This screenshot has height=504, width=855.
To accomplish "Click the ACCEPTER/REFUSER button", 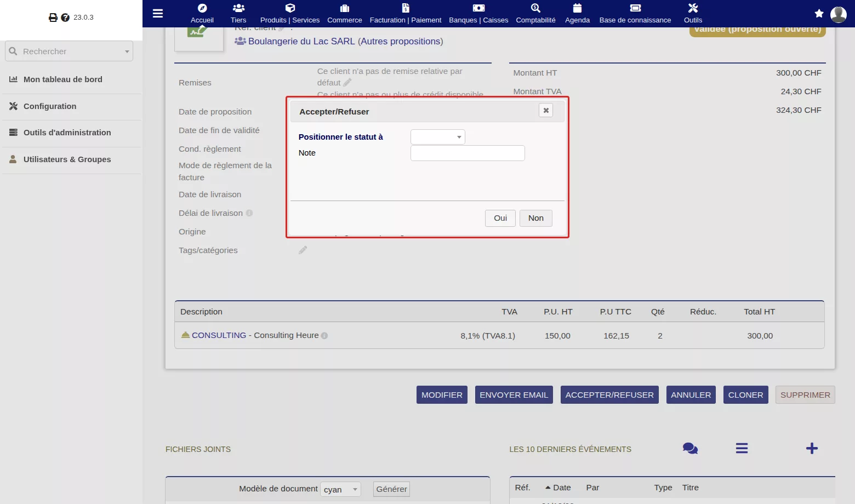I will coord(609,395).
